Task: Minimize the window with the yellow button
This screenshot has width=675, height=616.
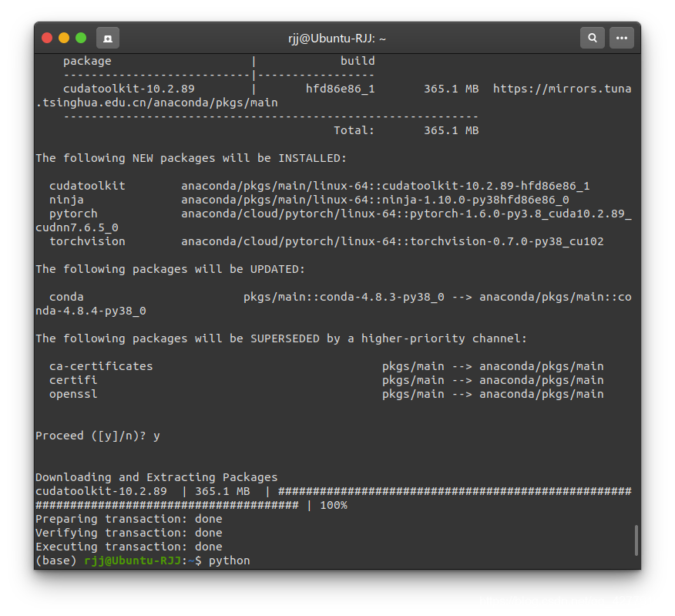Action: (64, 38)
